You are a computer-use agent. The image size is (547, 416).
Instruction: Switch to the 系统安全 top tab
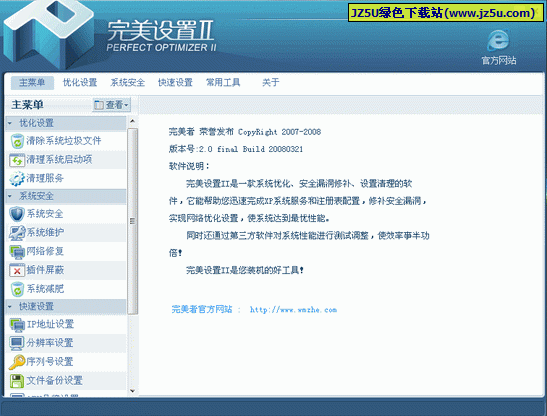point(127,83)
